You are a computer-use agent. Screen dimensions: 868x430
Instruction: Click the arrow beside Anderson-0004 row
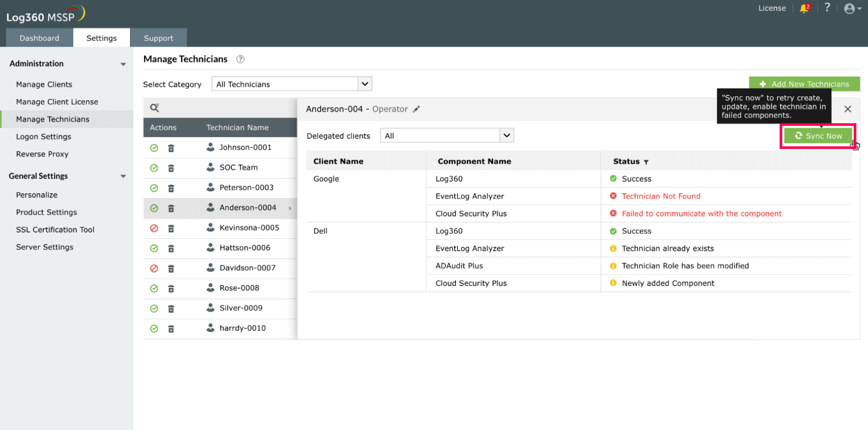(290, 209)
